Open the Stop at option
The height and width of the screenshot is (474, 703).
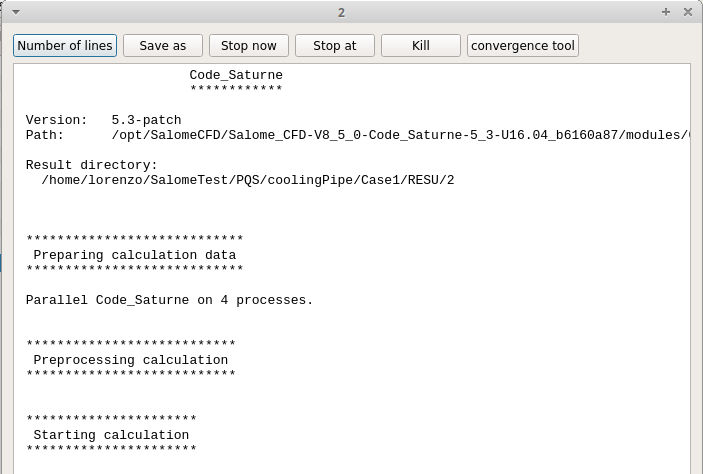point(334,46)
